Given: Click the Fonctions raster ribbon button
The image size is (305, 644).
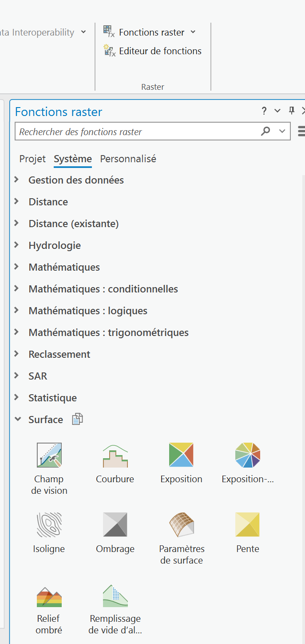Looking at the screenshot, I should [x=146, y=32].
